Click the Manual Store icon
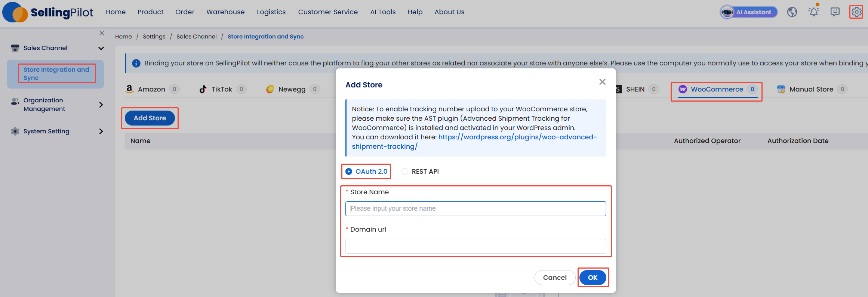 click(x=781, y=89)
